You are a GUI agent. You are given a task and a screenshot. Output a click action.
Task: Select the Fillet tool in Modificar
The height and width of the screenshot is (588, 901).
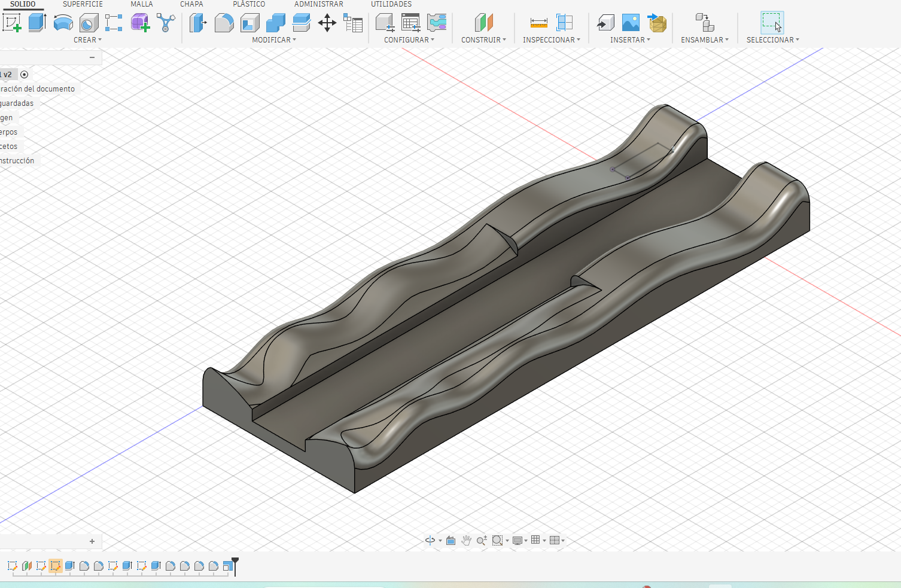coord(224,23)
